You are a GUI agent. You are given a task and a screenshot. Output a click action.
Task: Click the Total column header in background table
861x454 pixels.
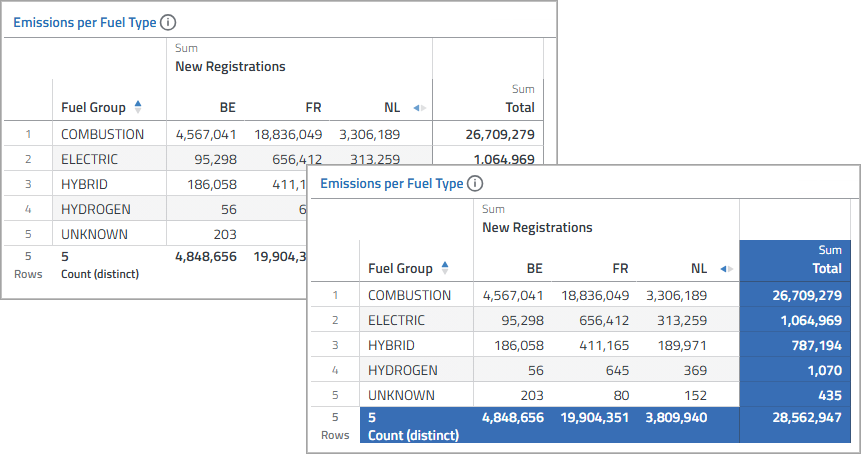point(519,107)
